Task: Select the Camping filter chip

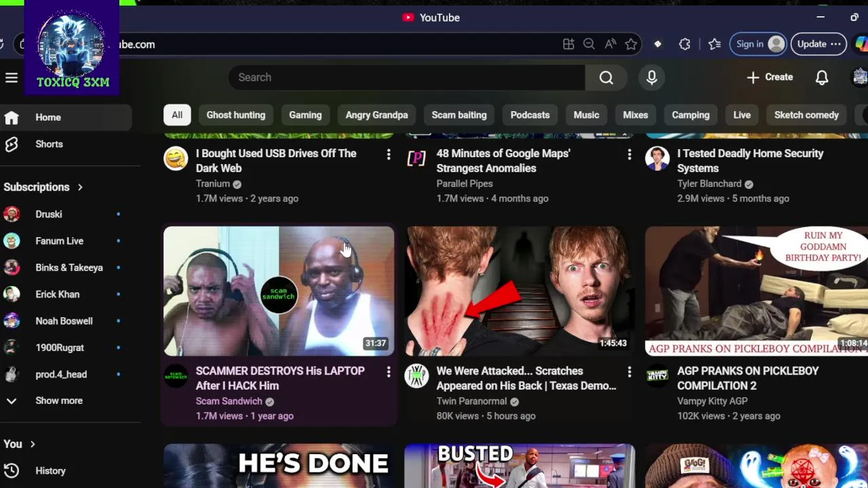Action: (690, 115)
